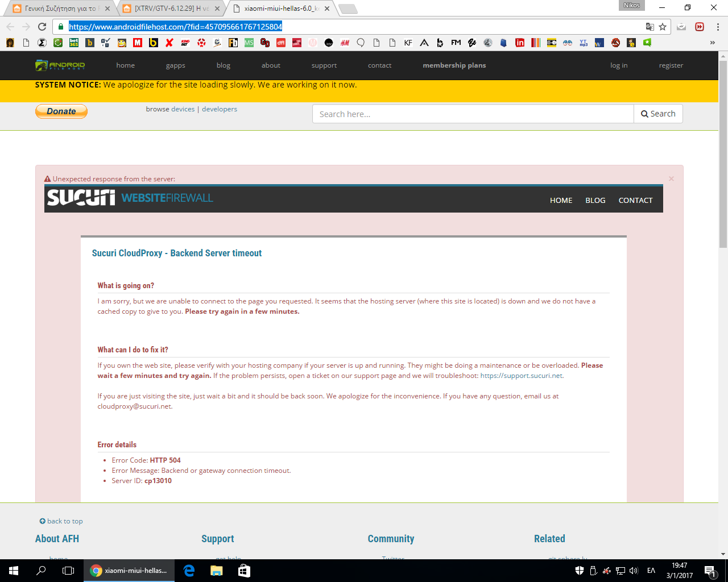Open the Windows Store taskbar icon
The height and width of the screenshot is (582, 728).
pyautogui.click(x=244, y=571)
